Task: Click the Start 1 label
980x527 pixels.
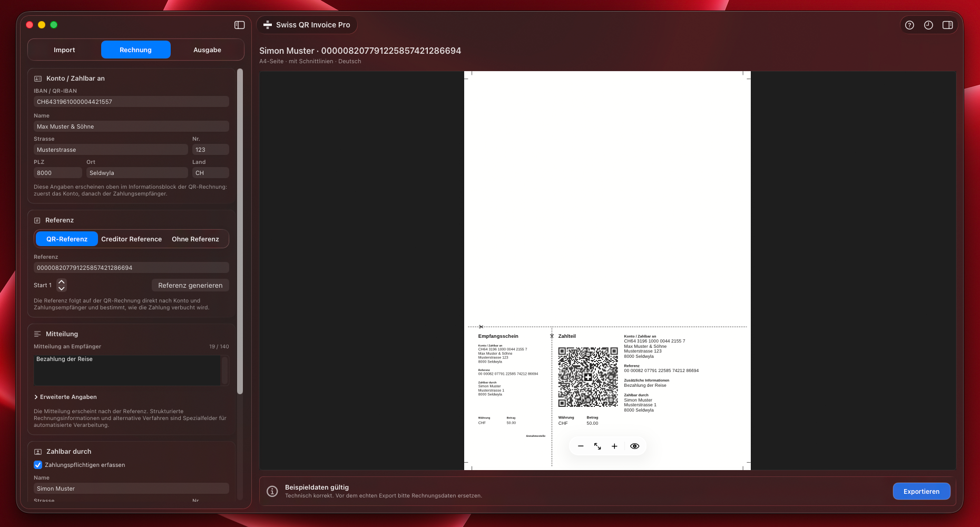Action: [x=43, y=285]
